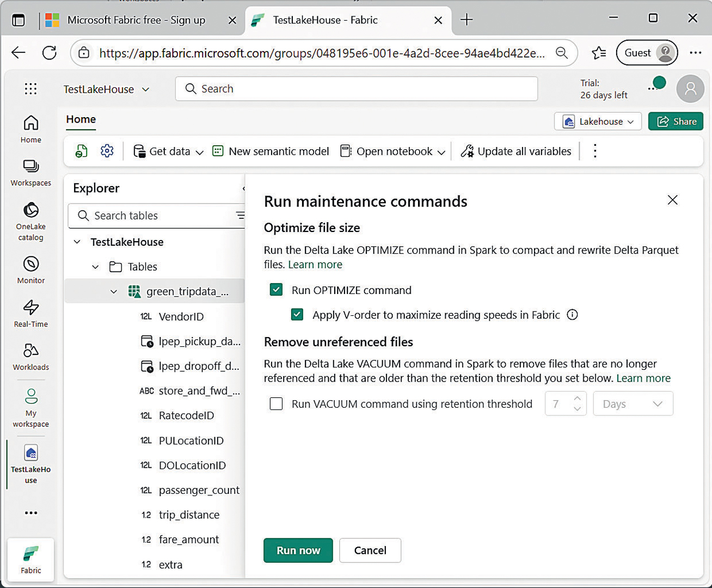The width and height of the screenshot is (712, 588).
Task: Open Workloads in left navigation
Action: pos(30,357)
